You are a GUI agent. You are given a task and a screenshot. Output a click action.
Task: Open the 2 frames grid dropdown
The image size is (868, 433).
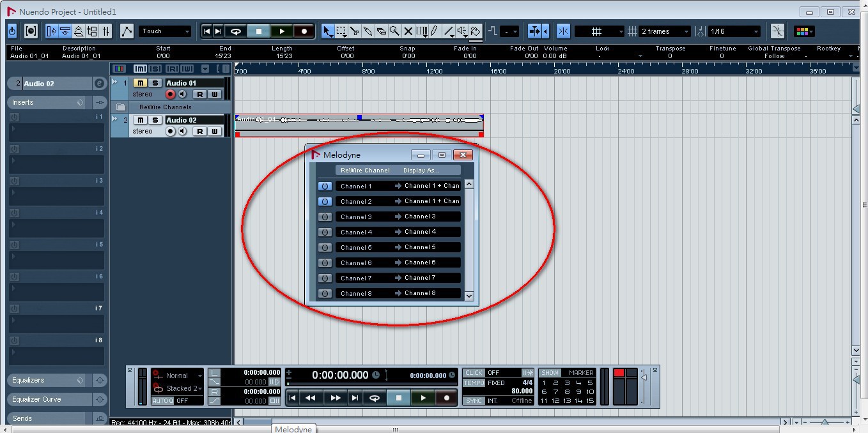tap(665, 31)
